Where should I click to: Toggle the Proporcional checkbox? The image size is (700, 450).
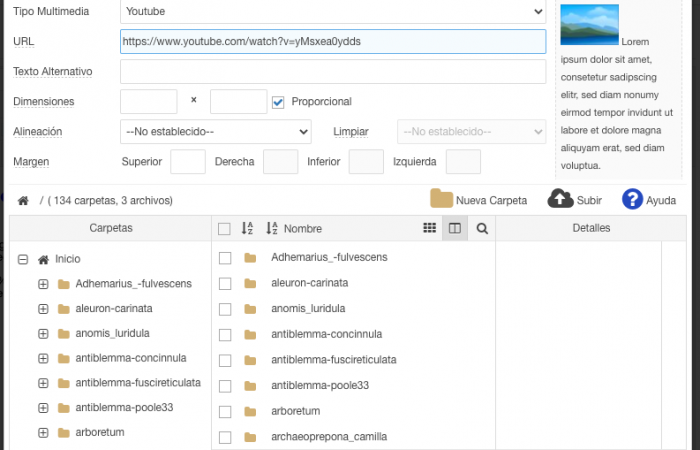[x=278, y=101]
